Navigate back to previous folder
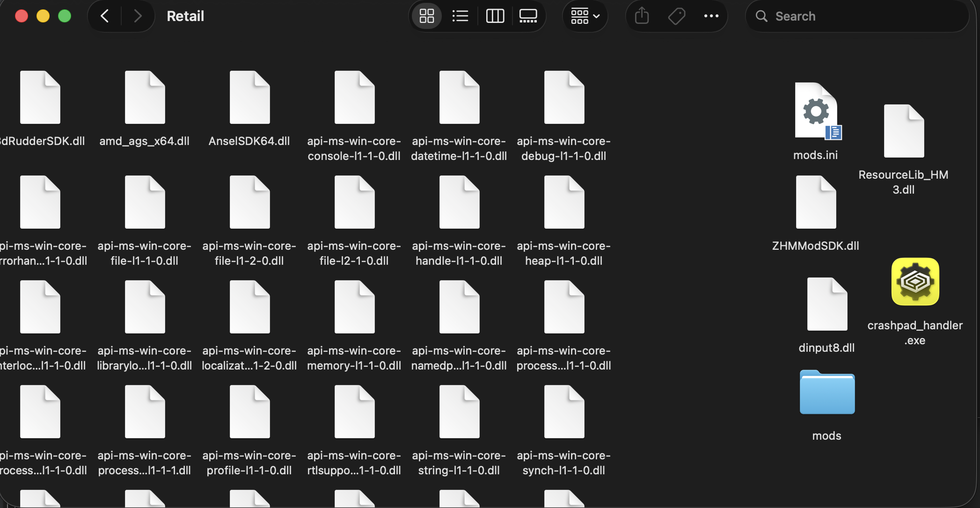 pos(104,15)
